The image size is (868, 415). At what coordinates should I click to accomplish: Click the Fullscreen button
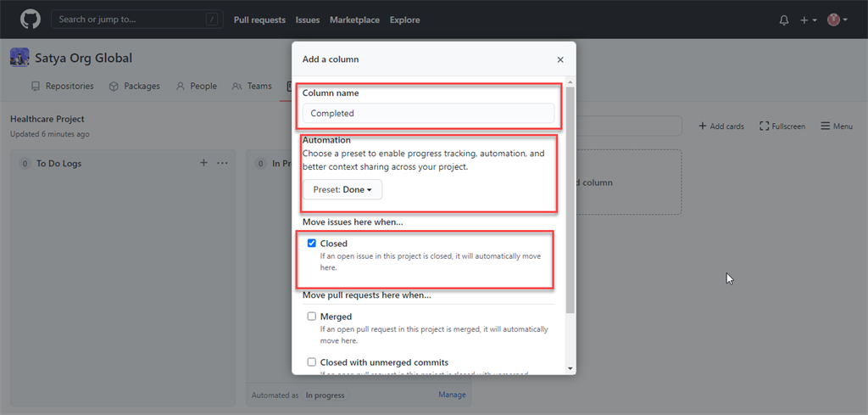(x=782, y=126)
